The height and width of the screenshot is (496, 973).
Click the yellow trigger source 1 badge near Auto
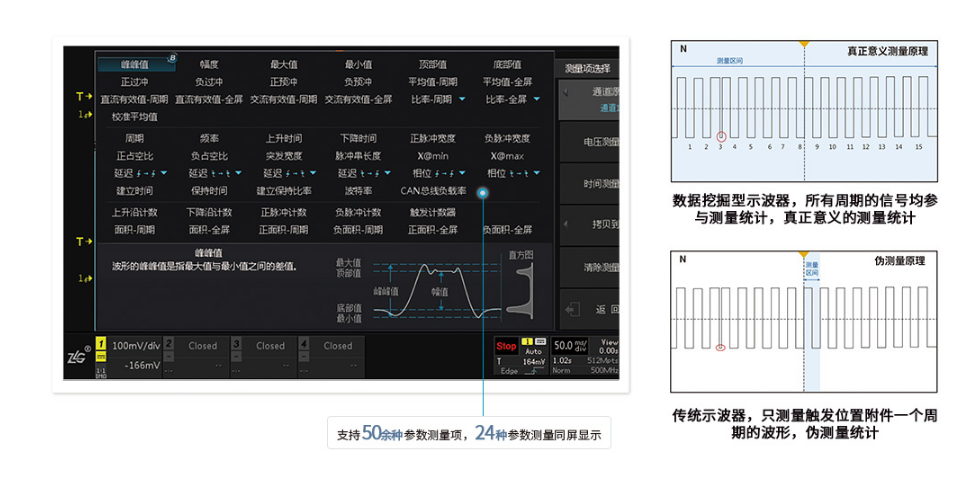click(527, 341)
